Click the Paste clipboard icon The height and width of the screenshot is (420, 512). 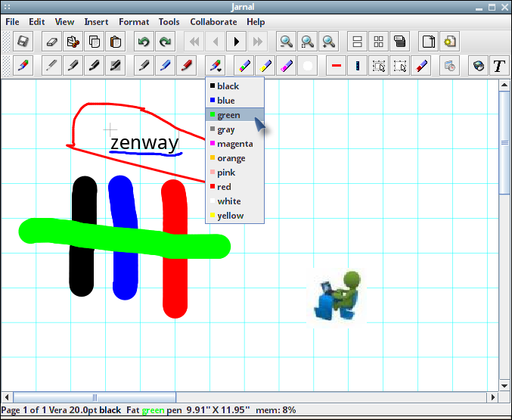pos(116,42)
